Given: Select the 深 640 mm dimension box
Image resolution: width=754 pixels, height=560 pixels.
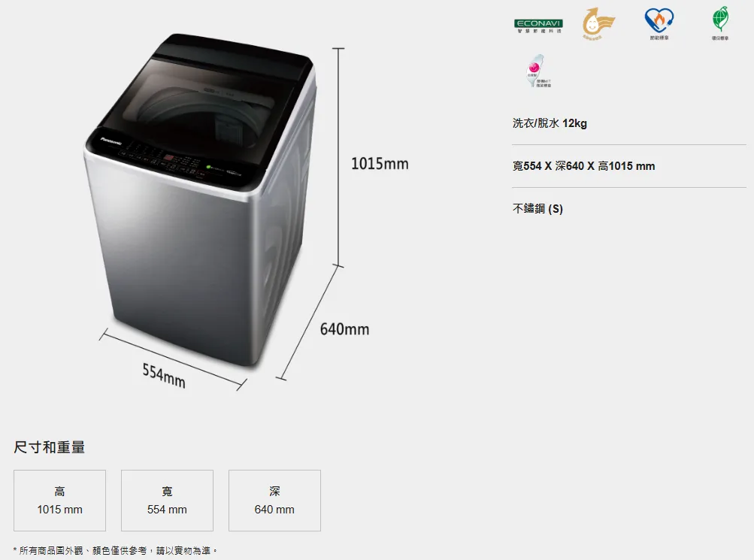Looking at the screenshot, I should [274, 501].
